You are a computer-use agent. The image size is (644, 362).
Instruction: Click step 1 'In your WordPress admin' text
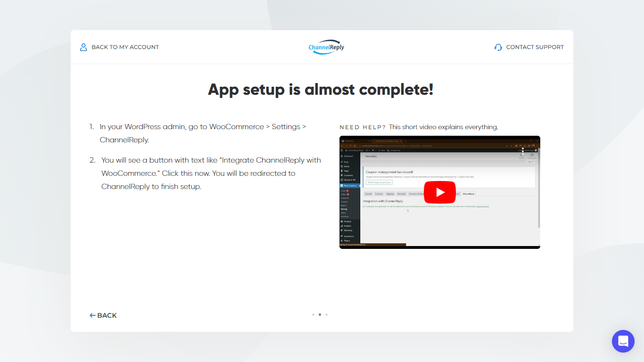coord(203,133)
